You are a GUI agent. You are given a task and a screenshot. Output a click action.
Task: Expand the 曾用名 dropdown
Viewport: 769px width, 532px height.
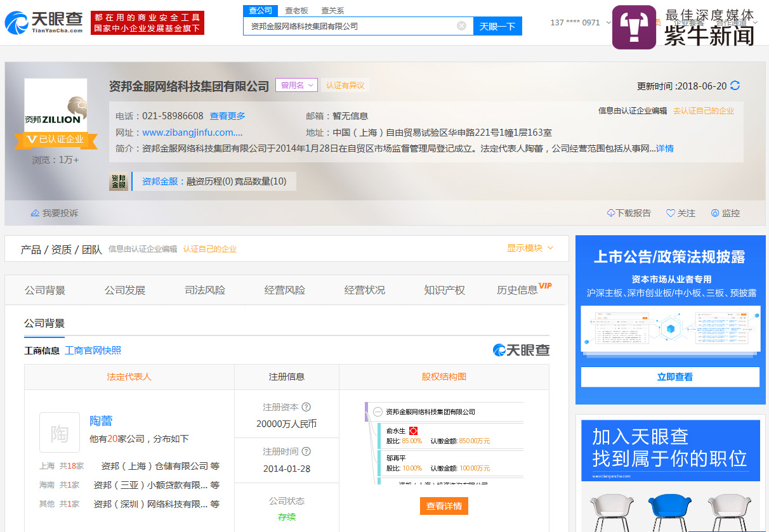pyautogui.click(x=296, y=86)
